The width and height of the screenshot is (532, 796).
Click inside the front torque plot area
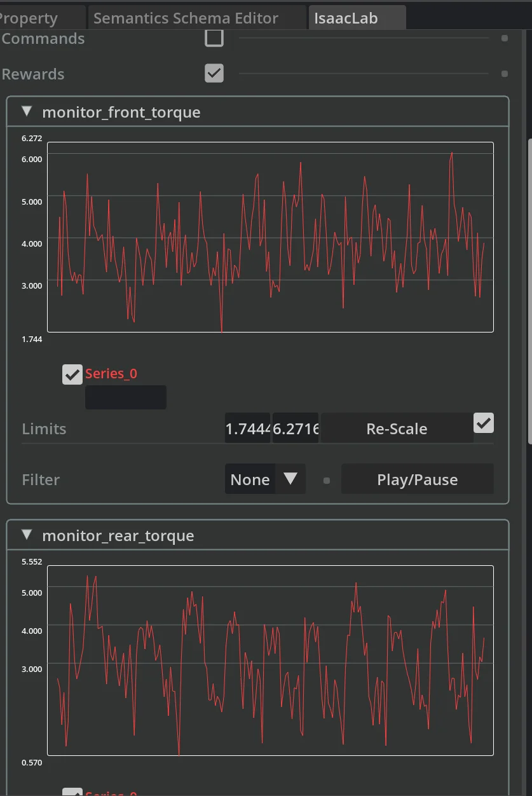click(270, 237)
